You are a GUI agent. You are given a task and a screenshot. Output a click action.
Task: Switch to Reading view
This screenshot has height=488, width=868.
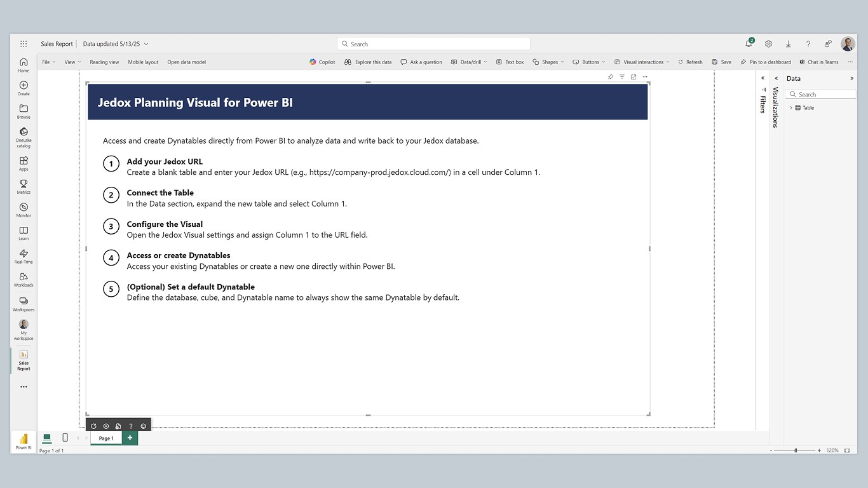pos(104,62)
